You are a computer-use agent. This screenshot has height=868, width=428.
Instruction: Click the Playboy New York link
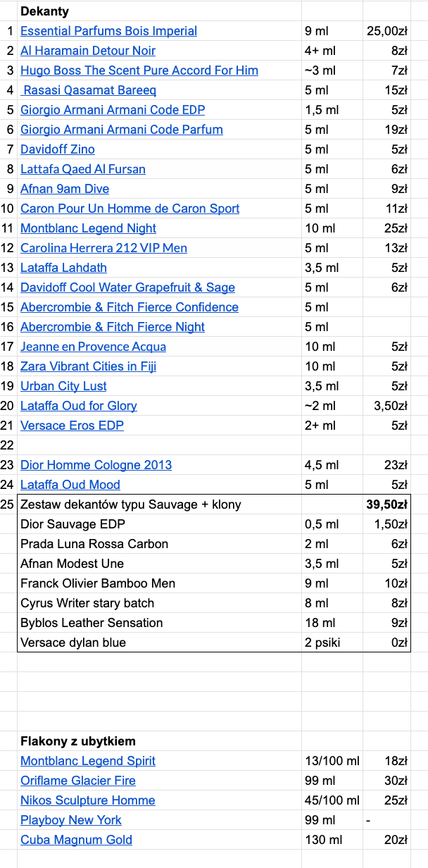pos(70,820)
